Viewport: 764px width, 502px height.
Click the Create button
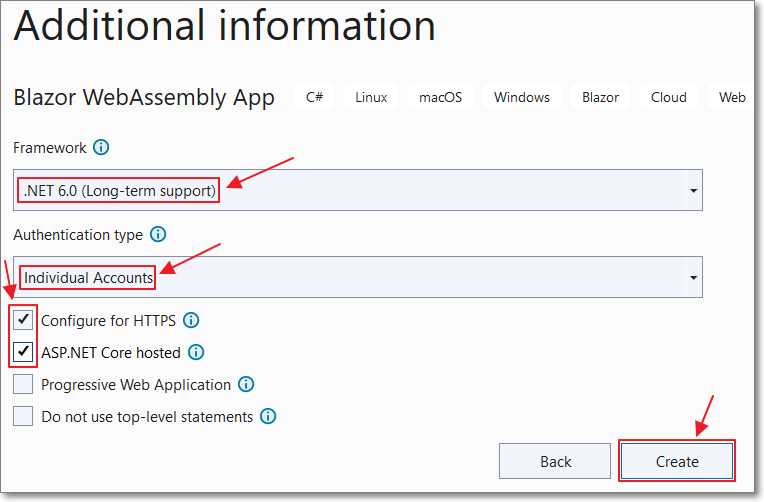677,461
